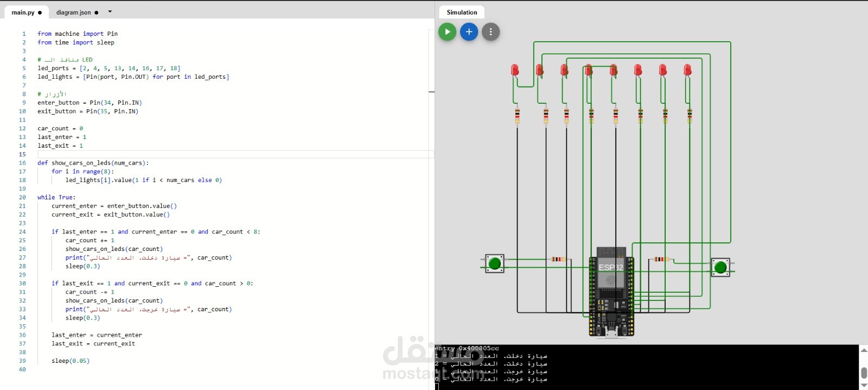Click the blue add part button

[469, 32]
